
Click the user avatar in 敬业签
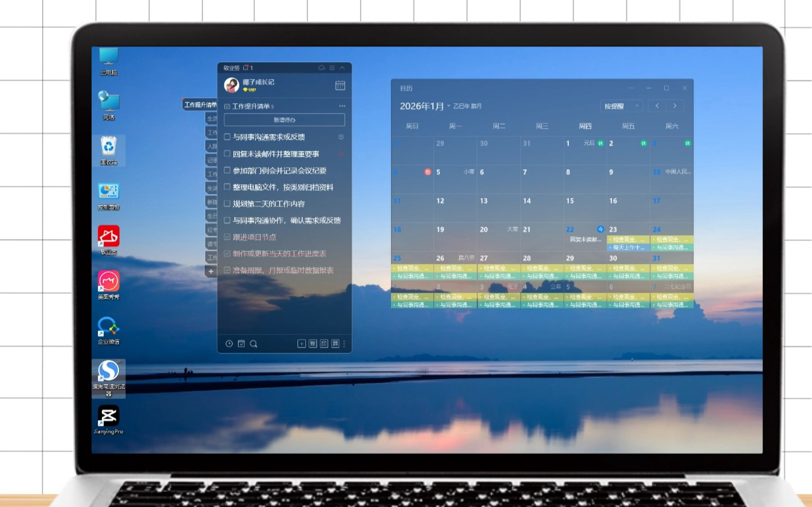[231, 85]
